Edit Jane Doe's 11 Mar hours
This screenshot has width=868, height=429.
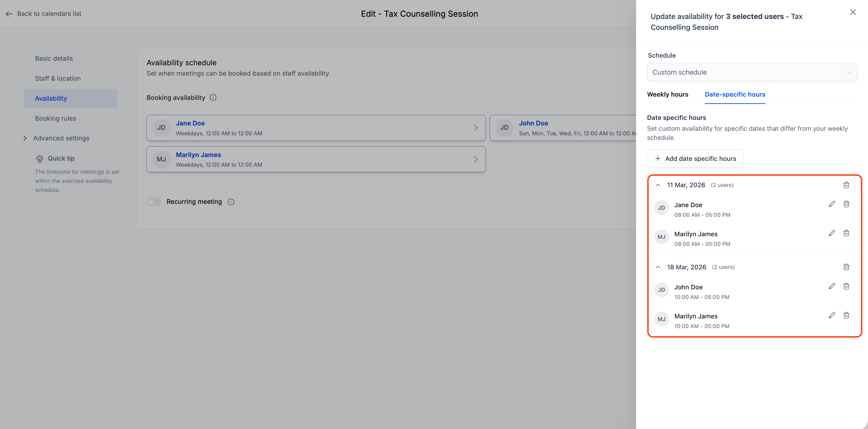(x=832, y=204)
